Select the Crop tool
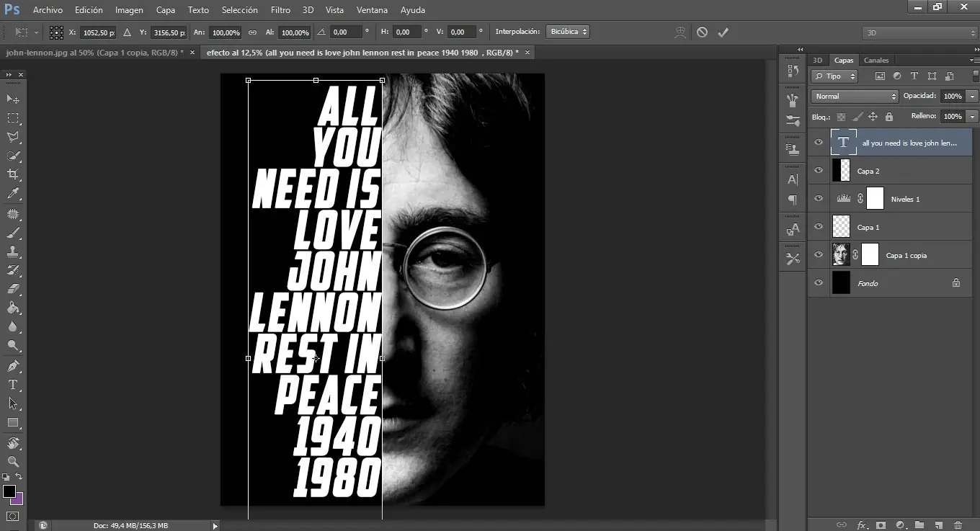The height and width of the screenshot is (531, 980). click(x=13, y=174)
